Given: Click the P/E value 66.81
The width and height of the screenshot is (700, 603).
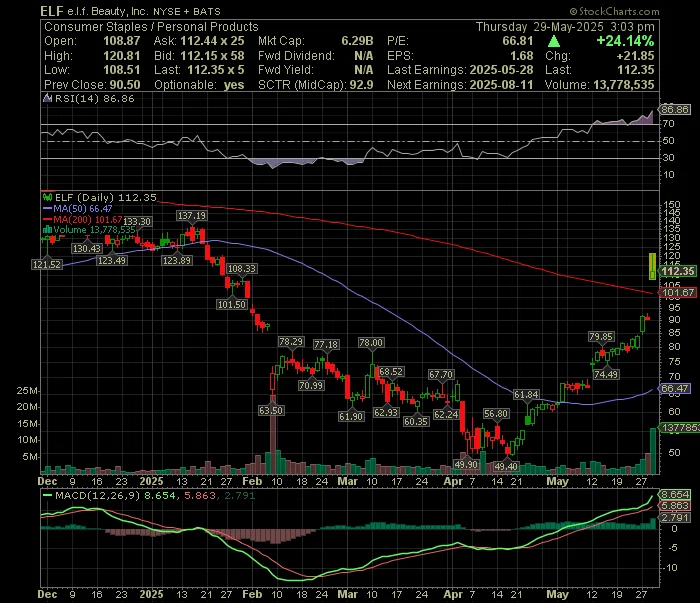Looking at the screenshot, I should click(x=518, y=41).
